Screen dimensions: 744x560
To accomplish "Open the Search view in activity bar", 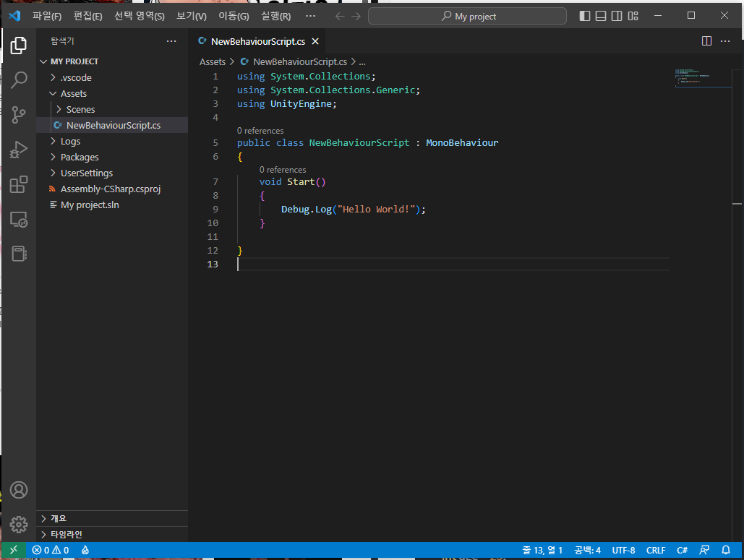I will pos(19,79).
